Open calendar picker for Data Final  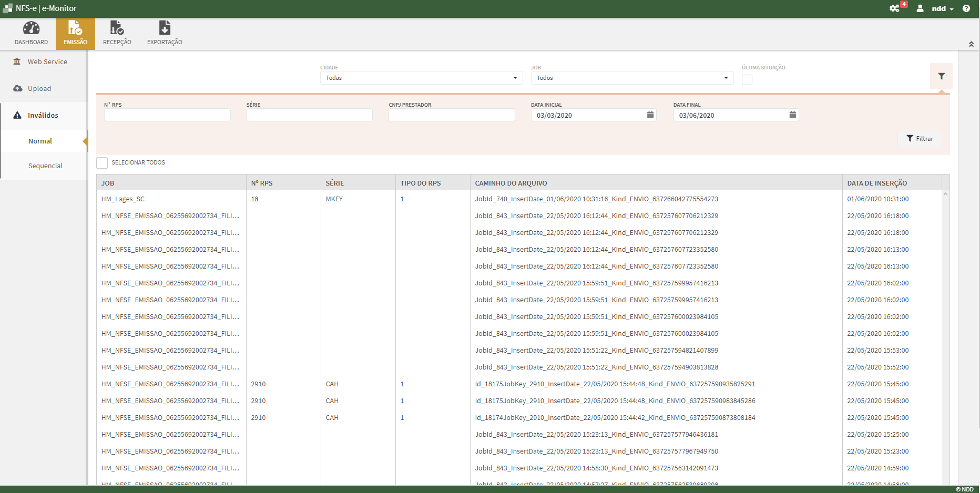click(x=793, y=115)
